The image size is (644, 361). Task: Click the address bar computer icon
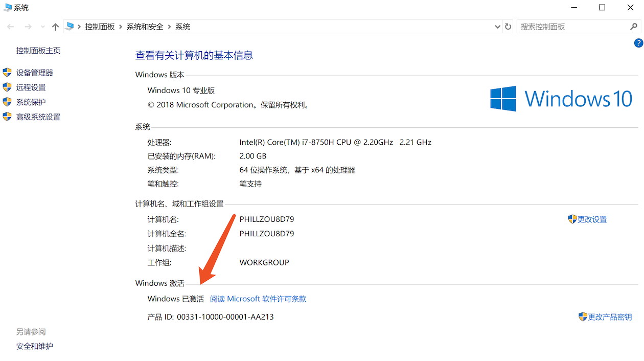(70, 26)
